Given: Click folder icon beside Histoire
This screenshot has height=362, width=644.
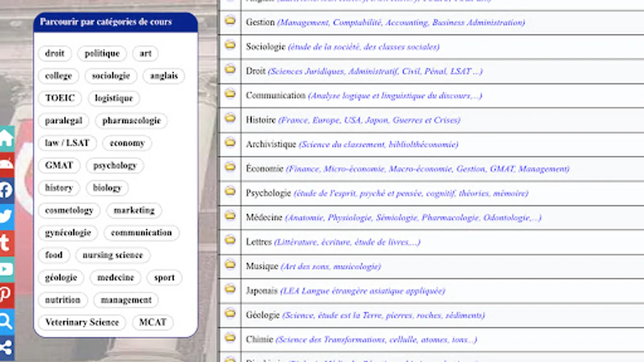Looking at the screenshot, I should (230, 118).
